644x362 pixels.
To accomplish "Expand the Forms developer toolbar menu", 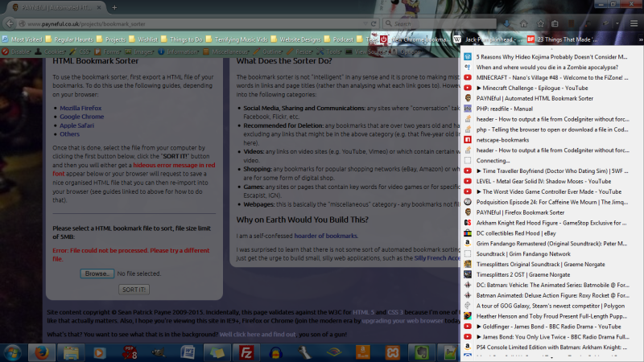I will [x=108, y=51].
